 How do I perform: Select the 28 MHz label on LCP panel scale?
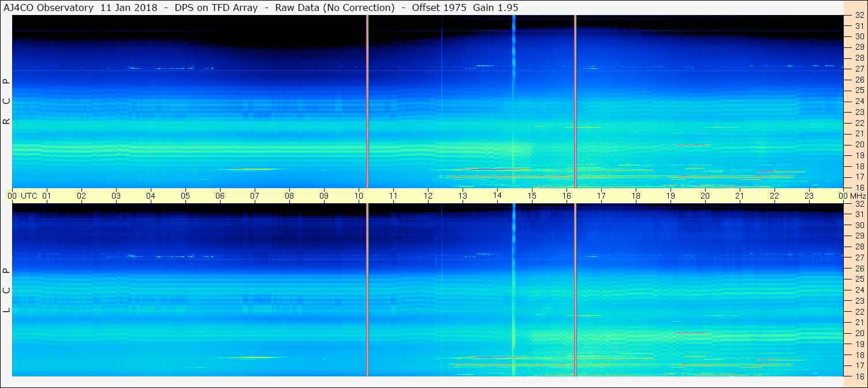coord(859,247)
